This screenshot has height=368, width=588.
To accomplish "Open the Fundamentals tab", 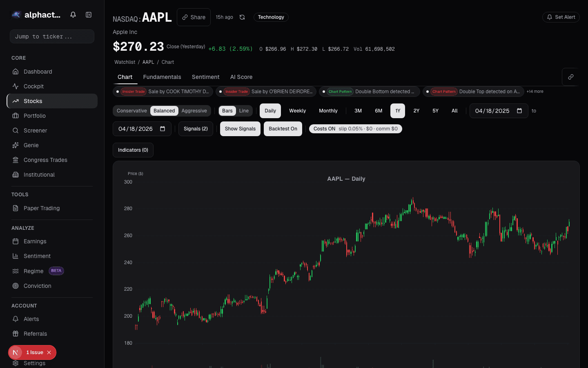I will pos(162,77).
